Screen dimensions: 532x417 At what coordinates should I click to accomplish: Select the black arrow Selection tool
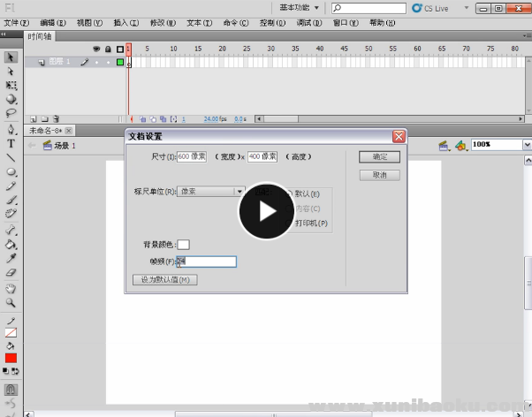11,57
